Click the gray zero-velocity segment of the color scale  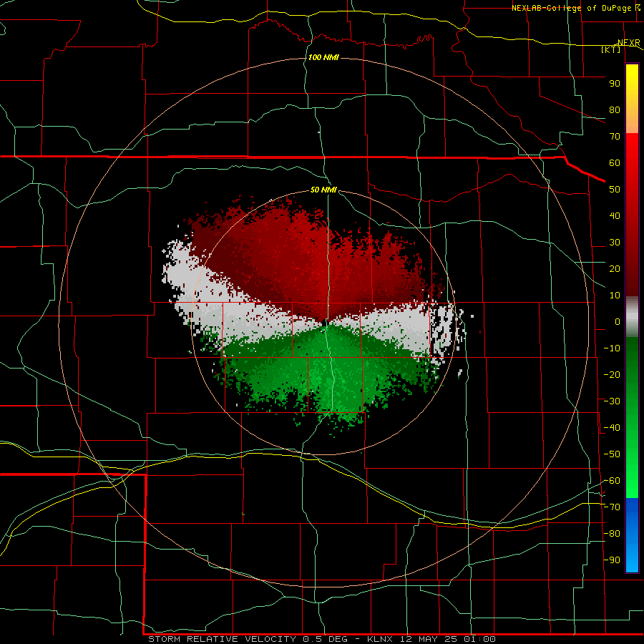632,317
